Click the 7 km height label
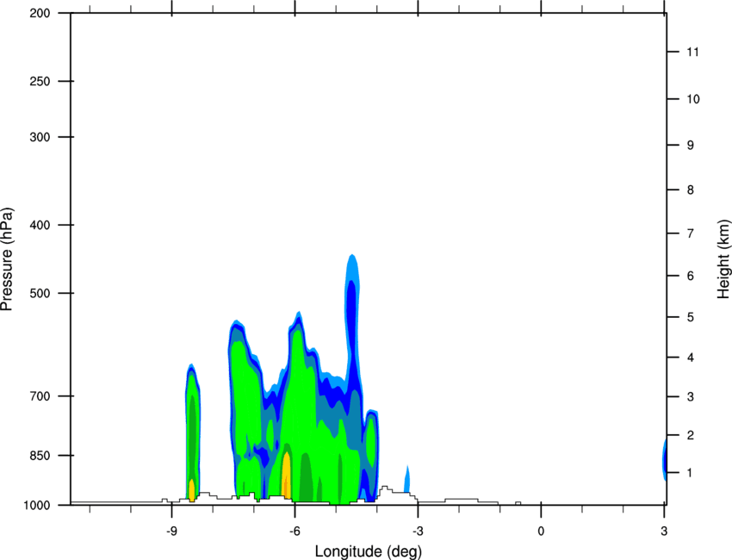Viewport: 732px width, 560px height. pyautogui.click(x=691, y=233)
